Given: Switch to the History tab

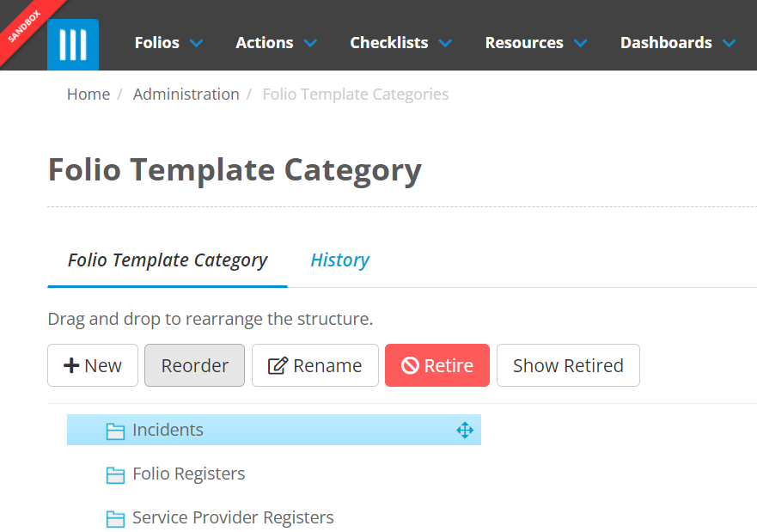Looking at the screenshot, I should click(339, 260).
